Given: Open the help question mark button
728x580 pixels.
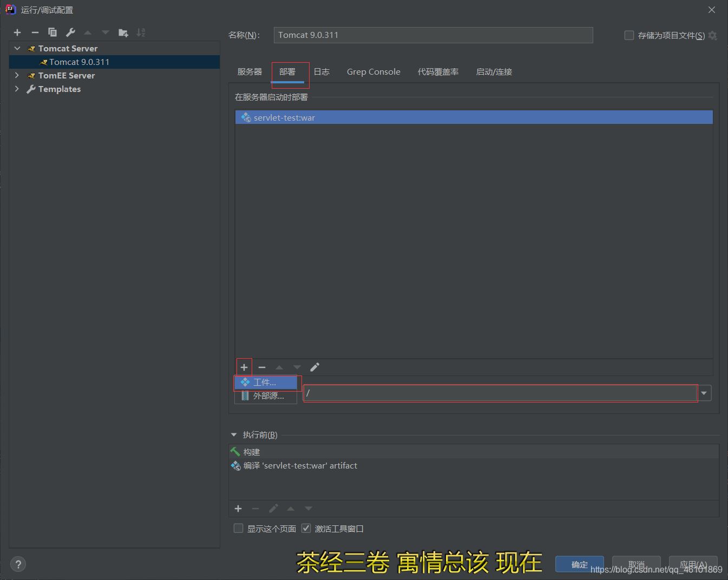Looking at the screenshot, I should click(18, 564).
